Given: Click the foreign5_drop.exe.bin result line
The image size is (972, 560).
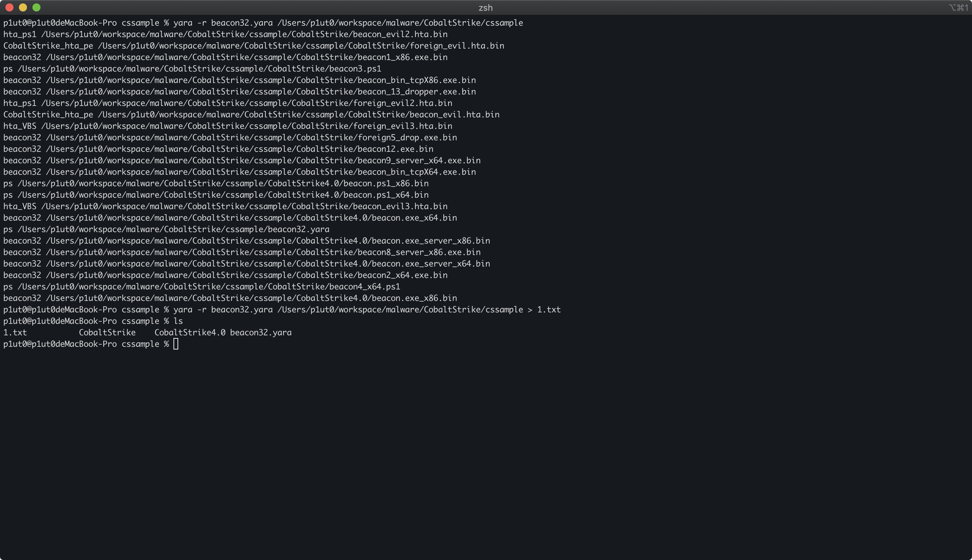Looking at the screenshot, I should pyautogui.click(x=230, y=138).
